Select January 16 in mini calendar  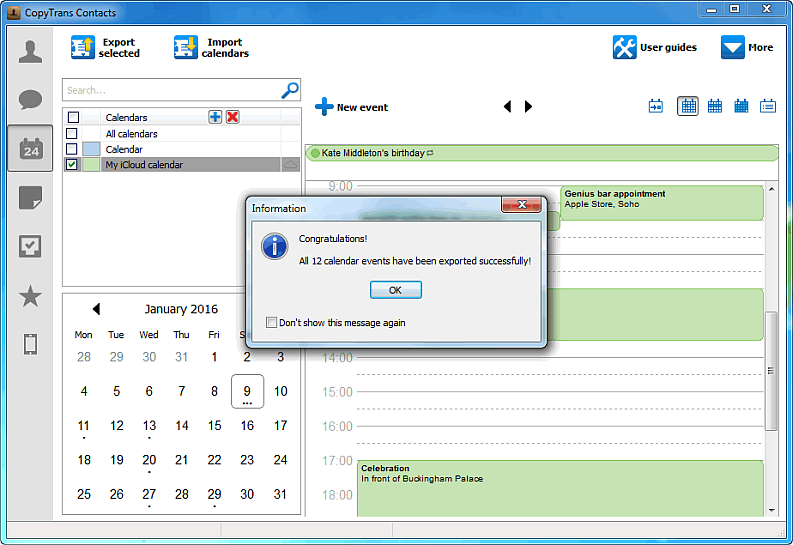[x=247, y=426]
